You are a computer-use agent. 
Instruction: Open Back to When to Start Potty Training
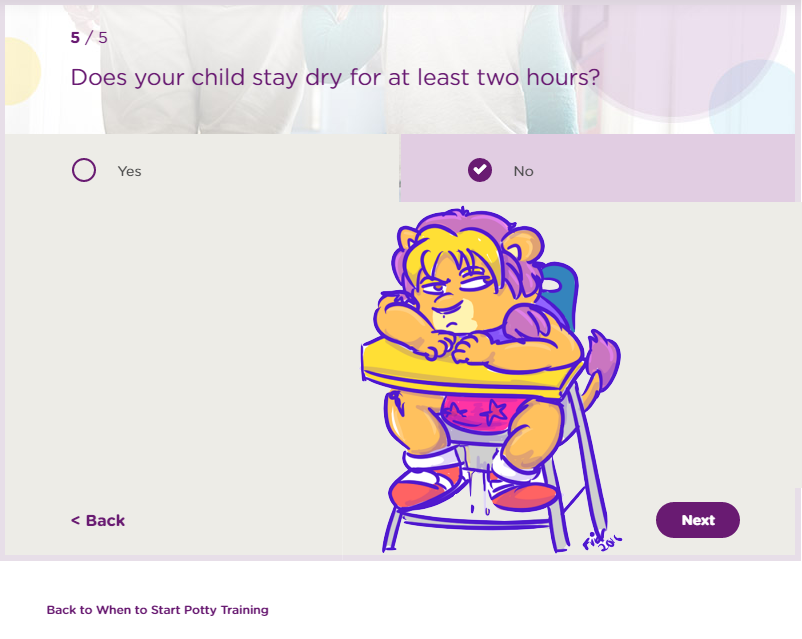point(157,609)
